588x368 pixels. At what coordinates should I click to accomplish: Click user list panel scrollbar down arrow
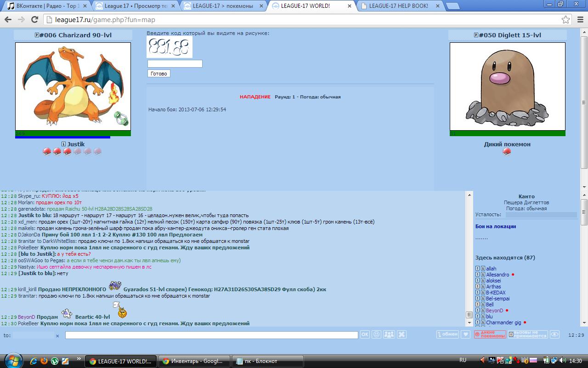584,323
